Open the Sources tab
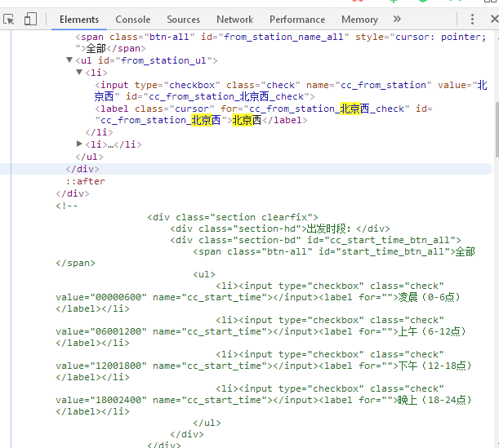The image size is (499, 448). [183, 20]
